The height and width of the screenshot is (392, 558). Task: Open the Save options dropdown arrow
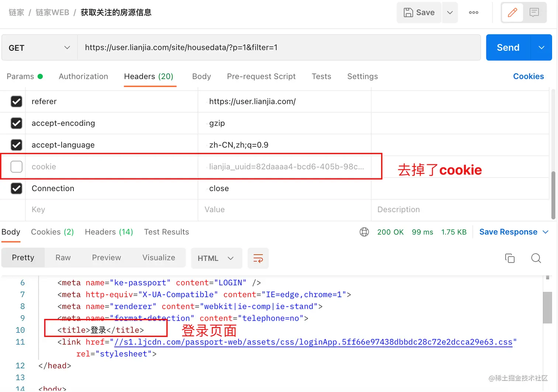pyautogui.click(x=450, y=13)
